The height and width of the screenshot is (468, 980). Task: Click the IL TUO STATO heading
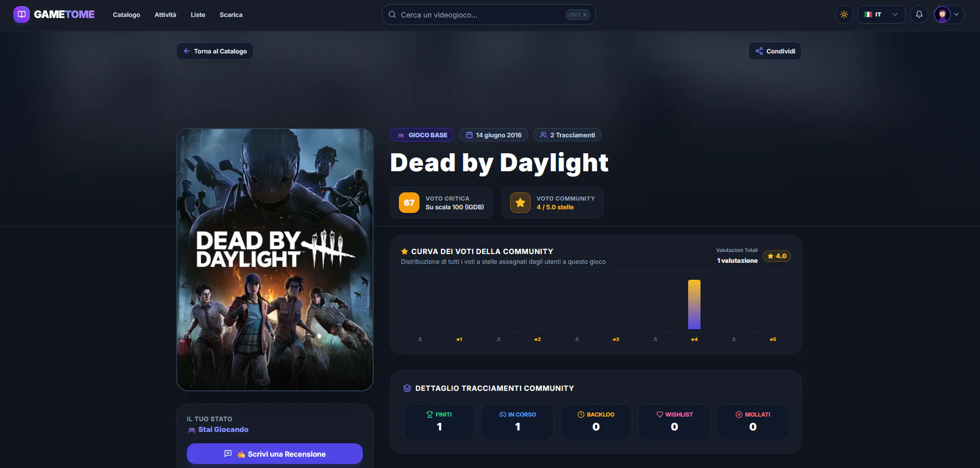point(209,419)
